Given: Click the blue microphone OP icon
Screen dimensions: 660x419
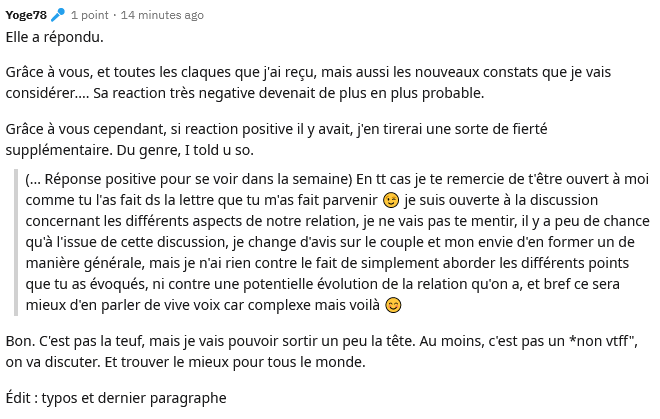Looking at the screenshot, I should click(58, 15).
